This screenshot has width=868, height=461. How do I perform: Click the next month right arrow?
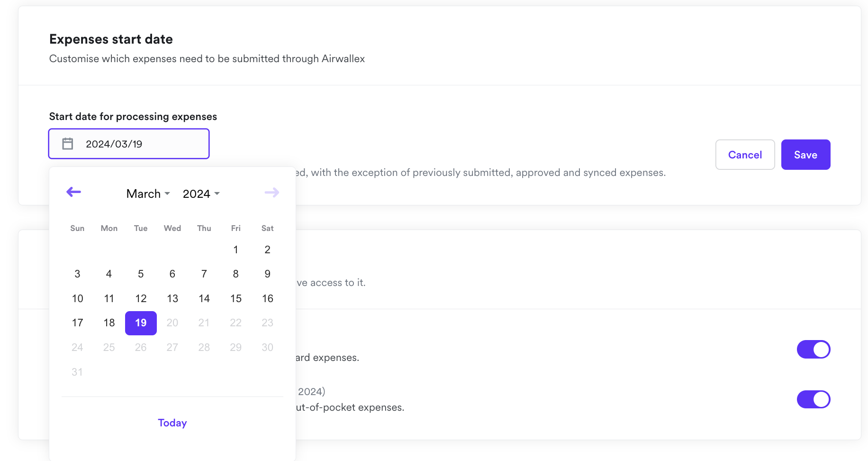(271, 193)
